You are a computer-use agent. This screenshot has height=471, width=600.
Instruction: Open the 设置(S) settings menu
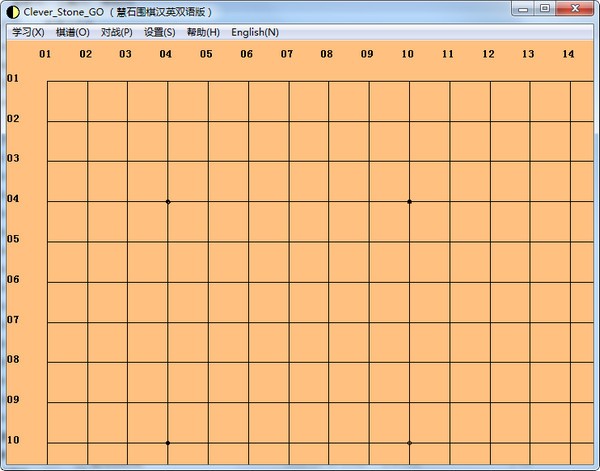160,33
